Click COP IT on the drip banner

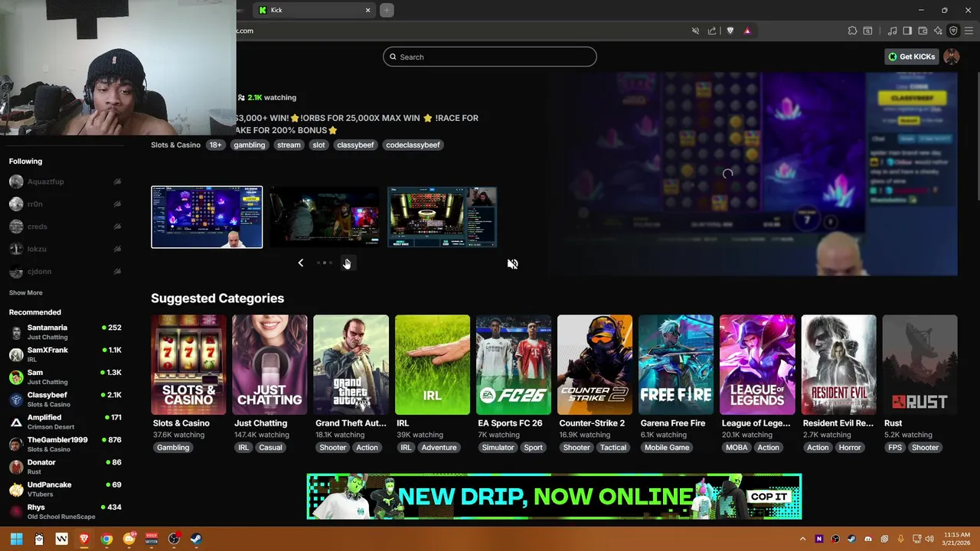coord(769,497)
